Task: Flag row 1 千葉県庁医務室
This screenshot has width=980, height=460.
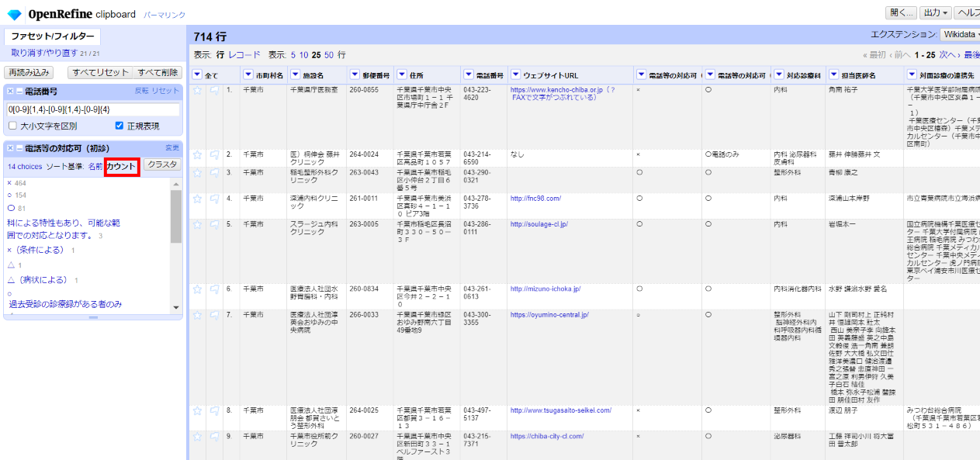Action: coord(214,90)
